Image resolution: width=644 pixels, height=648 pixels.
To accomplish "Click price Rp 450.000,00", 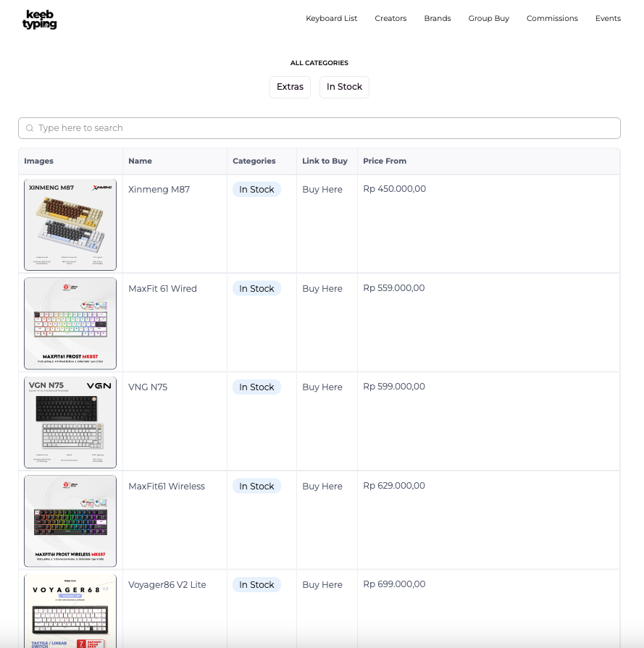I will tap(395, 189).
